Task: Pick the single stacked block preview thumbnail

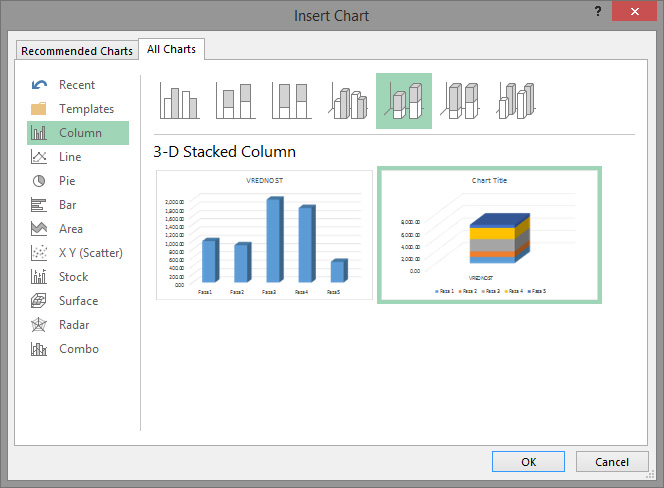Action: pos(489,235)
